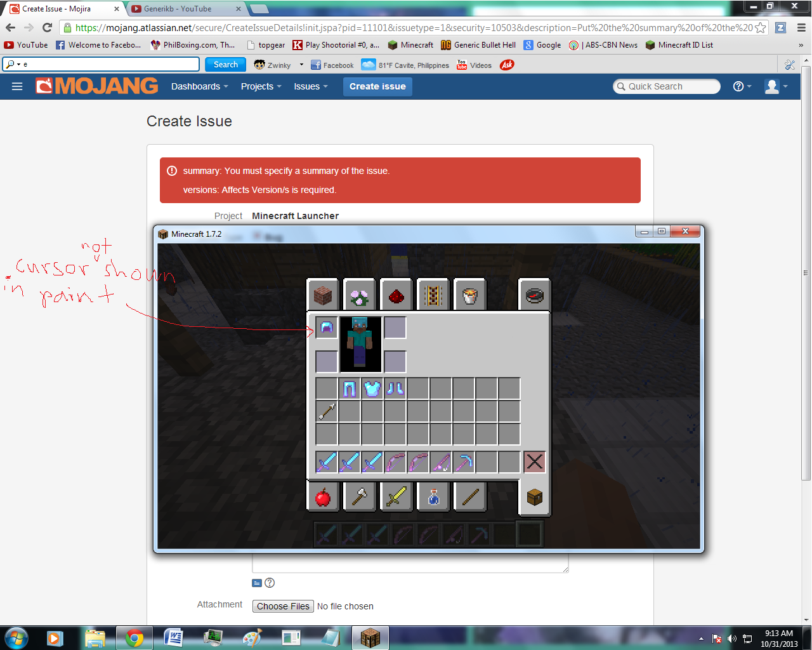Viewport: 812px width, 650px height.
Task: Click the Mojang logo
Action: (x=97, y=86)
